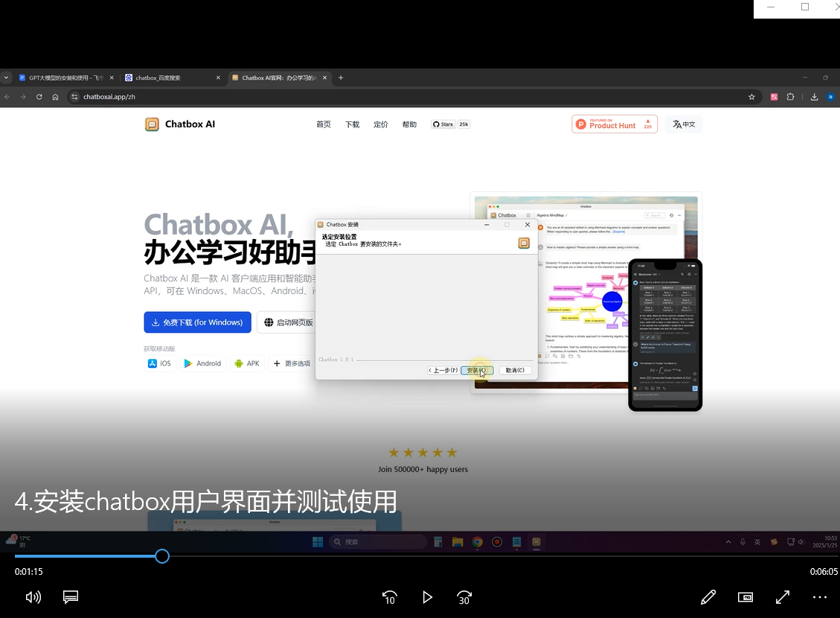Screen dimensions: 840x618
Task: Click 取消(C) in the Chatbox installer
Action: pos(516,370)
